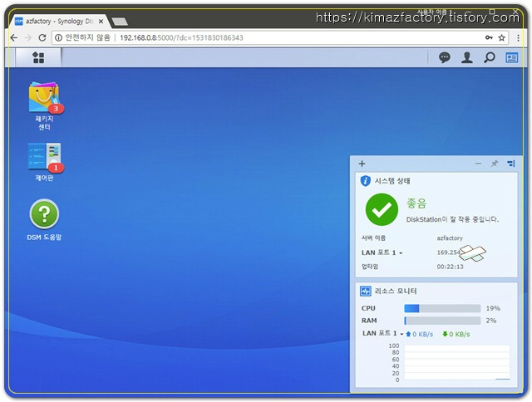Click the browser back arrow
Viewport: 532px width, 402px height.
14,37
